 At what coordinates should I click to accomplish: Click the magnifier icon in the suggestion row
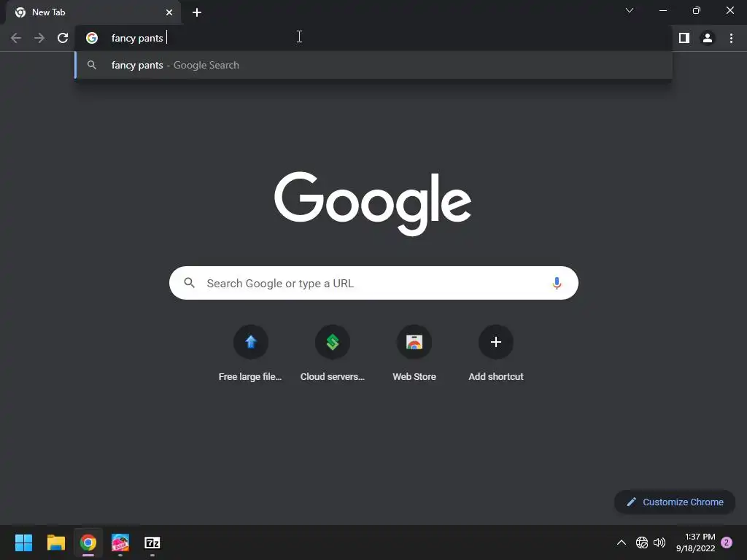click(x=92, y=65)
